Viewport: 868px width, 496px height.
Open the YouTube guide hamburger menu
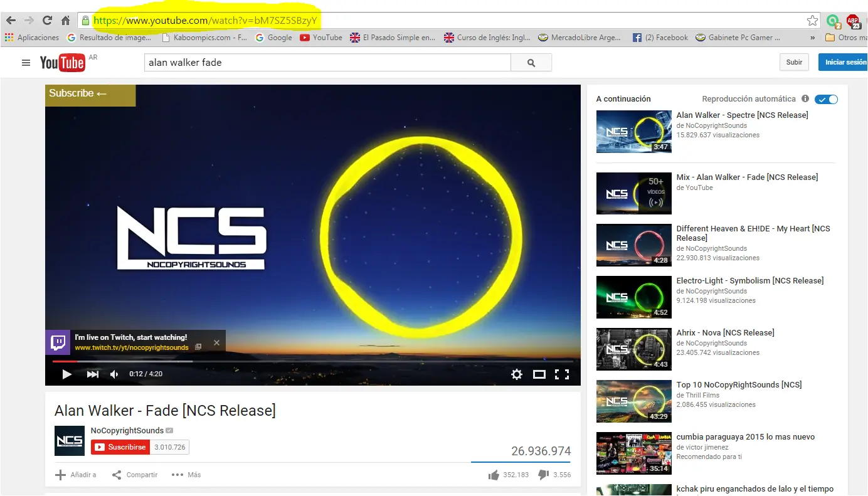click(26, 63)
